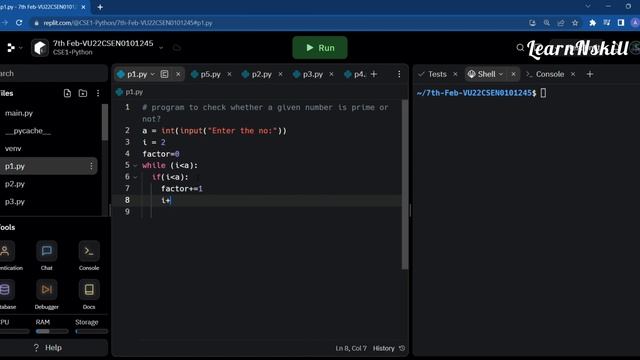The height and width of the screenshot is (360, 640).
Task: Close the p5.py editor tab
Action: point(229,74)
